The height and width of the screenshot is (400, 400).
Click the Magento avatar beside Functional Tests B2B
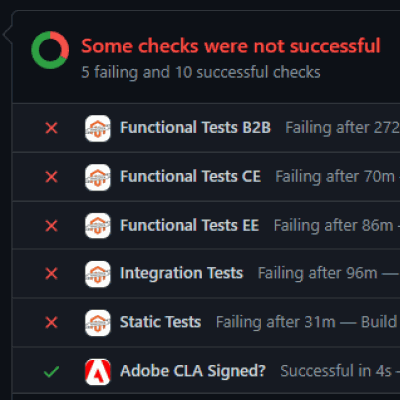98,128
